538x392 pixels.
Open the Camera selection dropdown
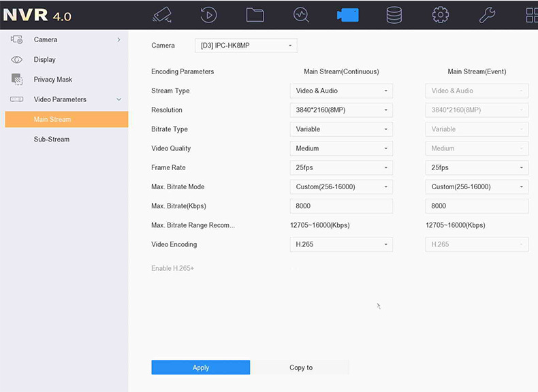pyautogui.click(x=246, y=46)
